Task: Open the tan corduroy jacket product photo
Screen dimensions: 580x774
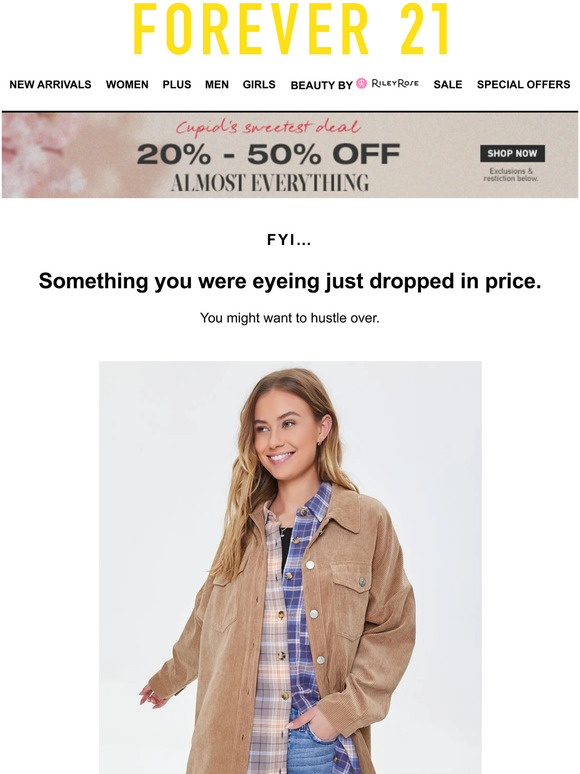Action: [x=290, y=567]
